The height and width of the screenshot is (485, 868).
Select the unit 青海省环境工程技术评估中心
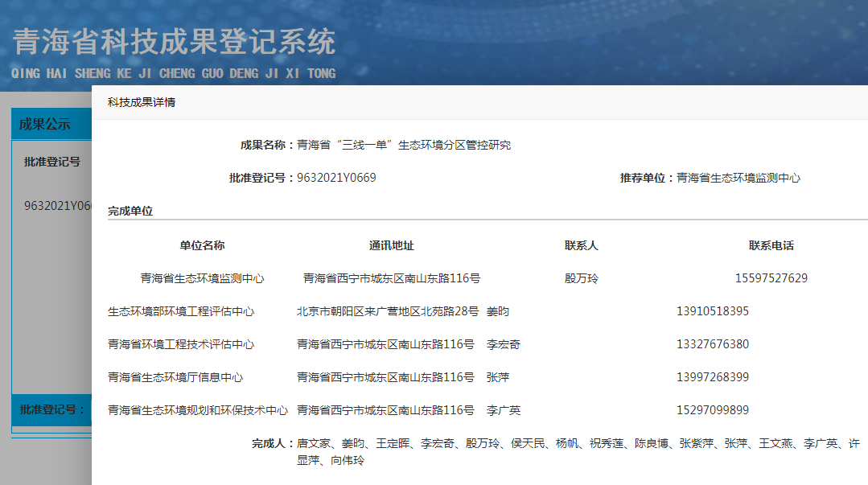(x=181, y=344)
